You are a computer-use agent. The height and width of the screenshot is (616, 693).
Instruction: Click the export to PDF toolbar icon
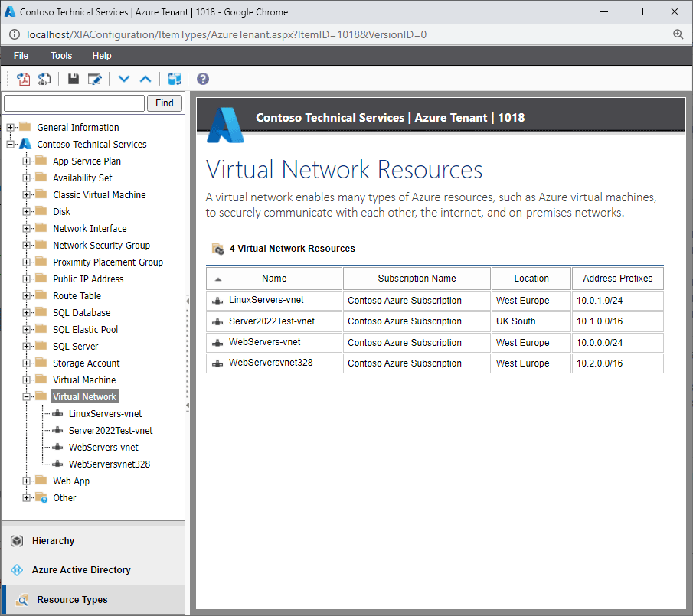tap(23, 79)
